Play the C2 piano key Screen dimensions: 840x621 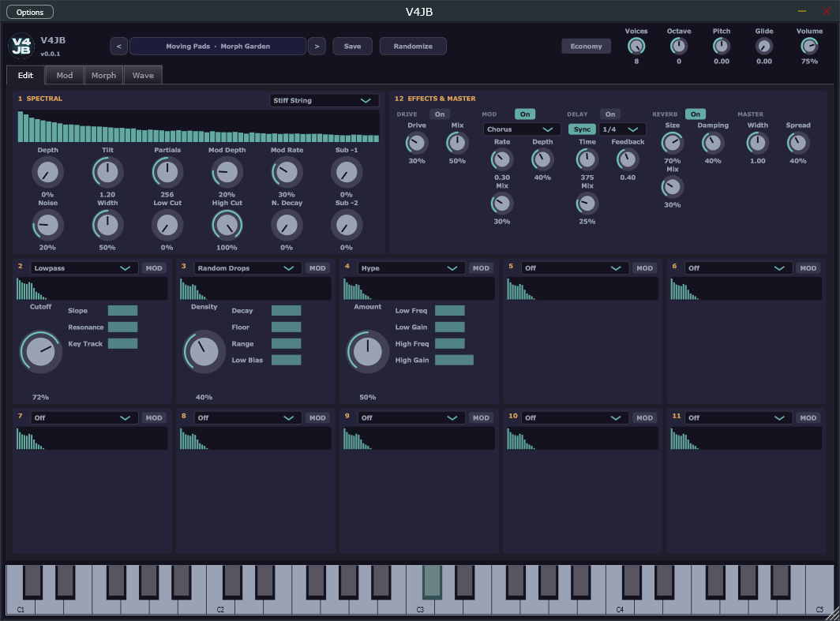[x=220, y=606]
